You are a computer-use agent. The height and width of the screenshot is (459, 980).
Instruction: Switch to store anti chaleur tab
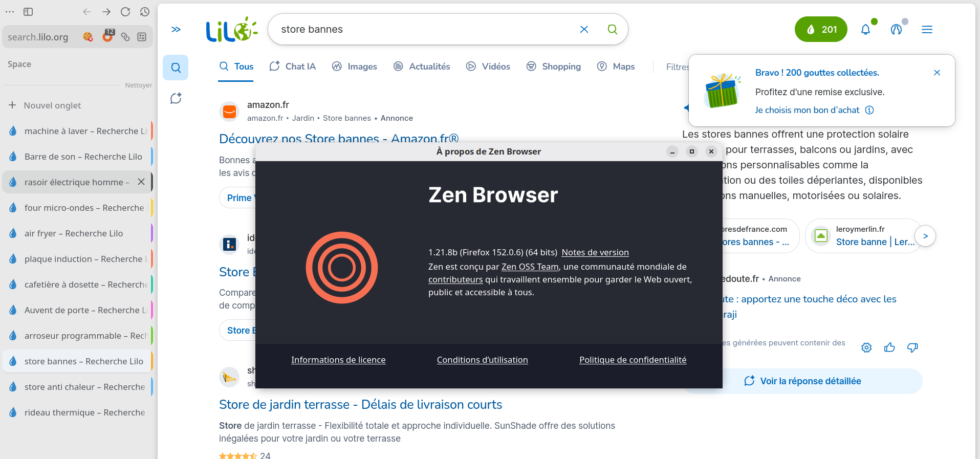(77, 387)
